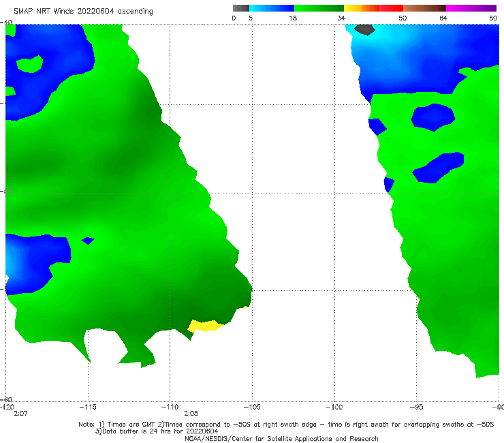
Task: Click the color bar label '64'
Action: click(443, 18)
